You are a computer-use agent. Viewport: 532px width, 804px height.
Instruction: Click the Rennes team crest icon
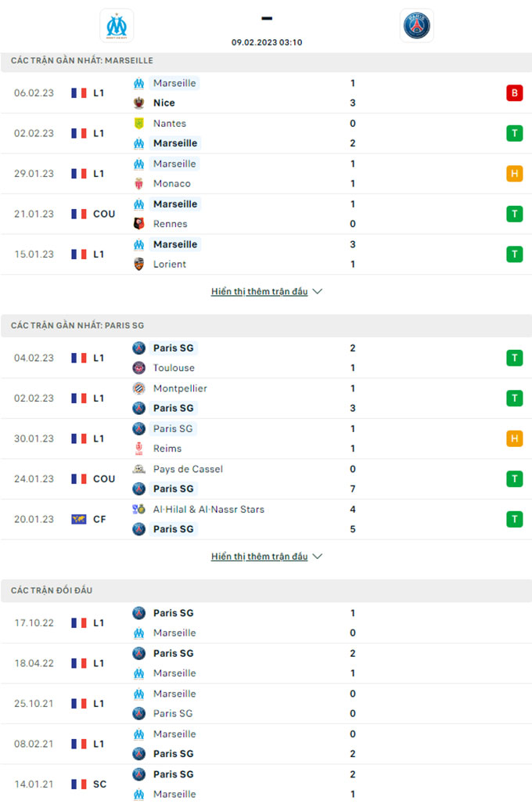[139, 224]
